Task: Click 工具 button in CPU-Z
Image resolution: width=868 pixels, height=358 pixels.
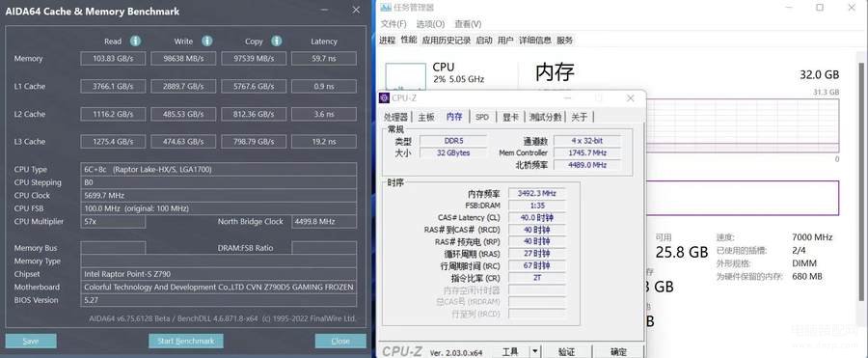Action: click(510, 351)
